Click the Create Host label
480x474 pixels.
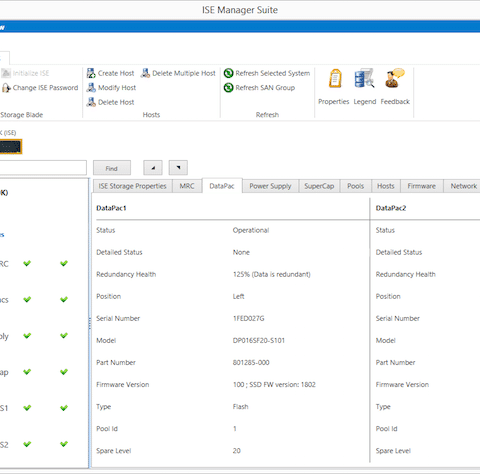click(116, 73)
